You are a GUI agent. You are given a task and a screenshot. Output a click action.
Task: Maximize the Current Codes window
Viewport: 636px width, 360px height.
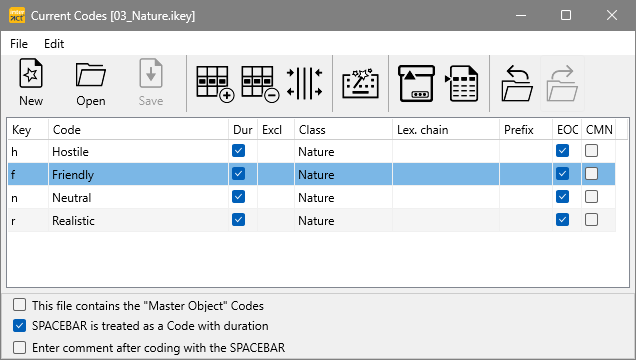(566, 15)
